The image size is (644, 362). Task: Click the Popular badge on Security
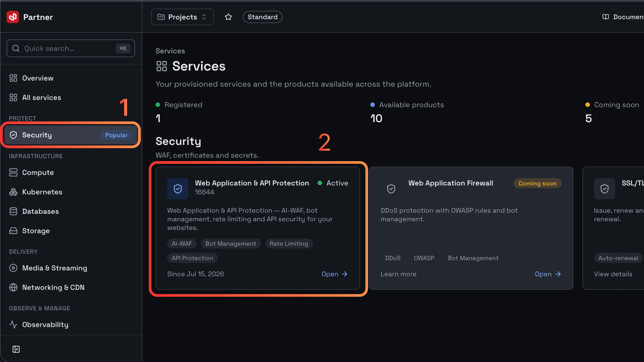tap(116, 135)
